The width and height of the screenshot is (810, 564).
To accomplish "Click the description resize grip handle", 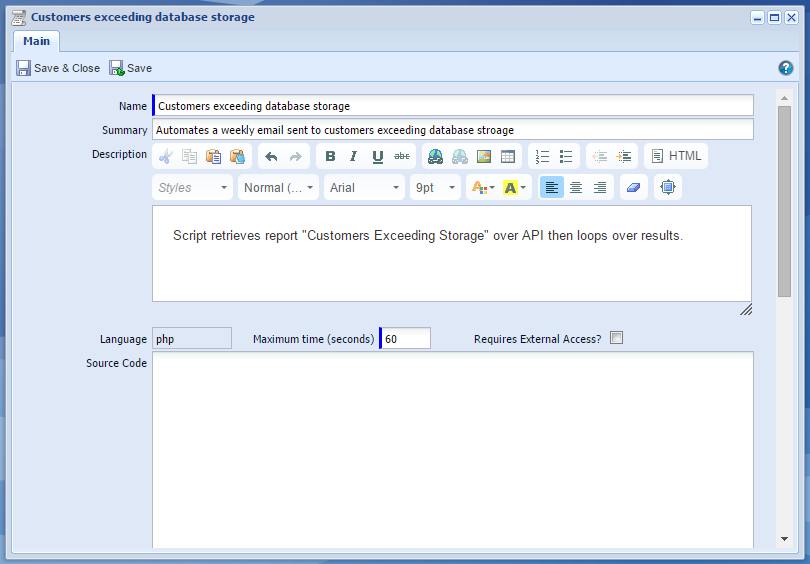I will point(746,309).
